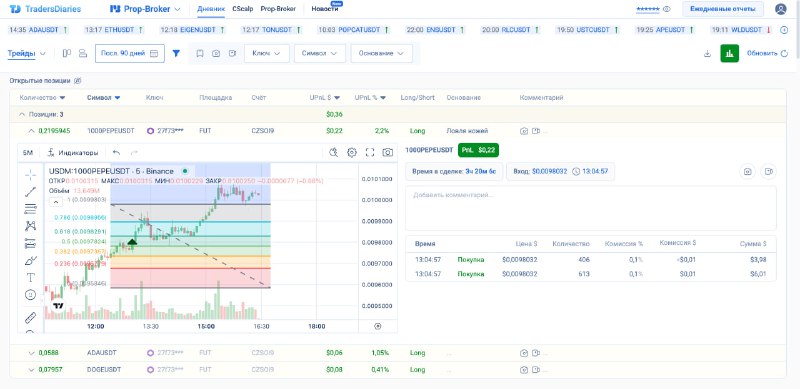
Task: Sort by the UPnL $ column
Action: 324,98
